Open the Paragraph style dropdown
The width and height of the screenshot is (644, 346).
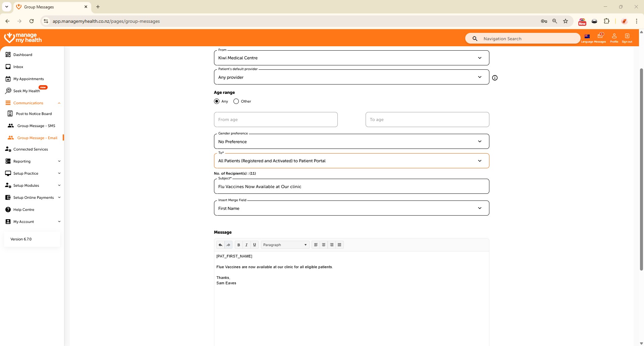pyautogui.click(x=285, y=245)
